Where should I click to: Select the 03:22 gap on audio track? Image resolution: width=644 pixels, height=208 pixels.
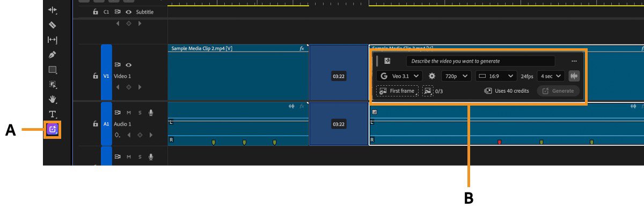coord(339,124)
